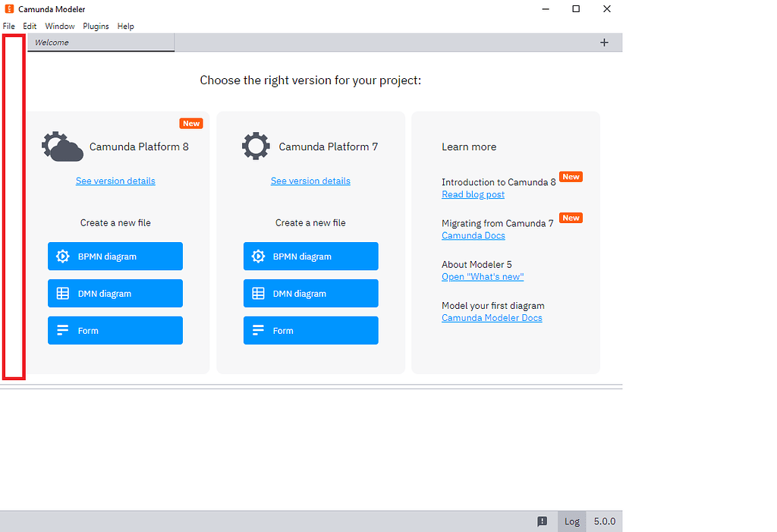Open the "What's new" link
This screenshot has height=532, width=777.
click(483, 277)
